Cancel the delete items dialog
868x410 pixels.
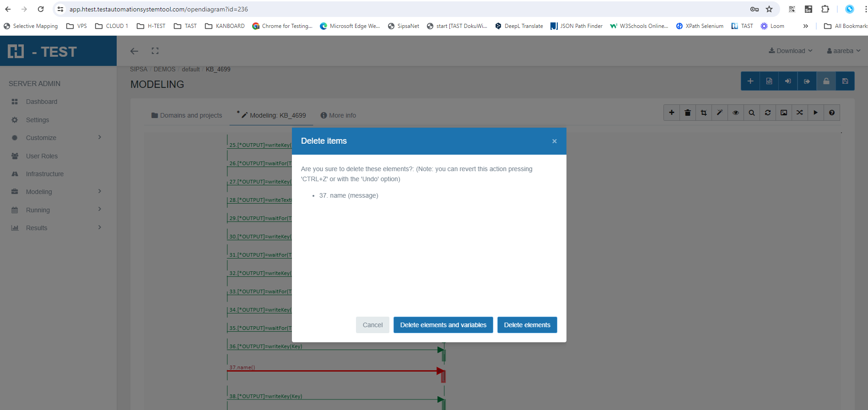[372, 325]
